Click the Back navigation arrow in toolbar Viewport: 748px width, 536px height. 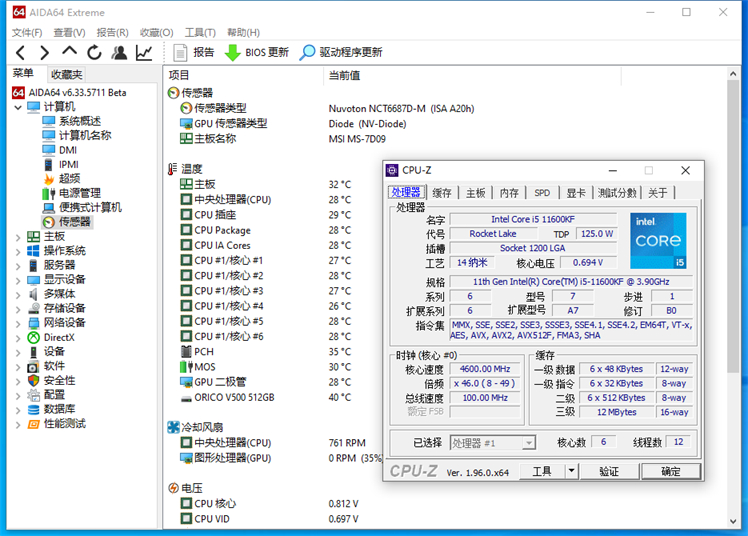click(x=20, y=53)
